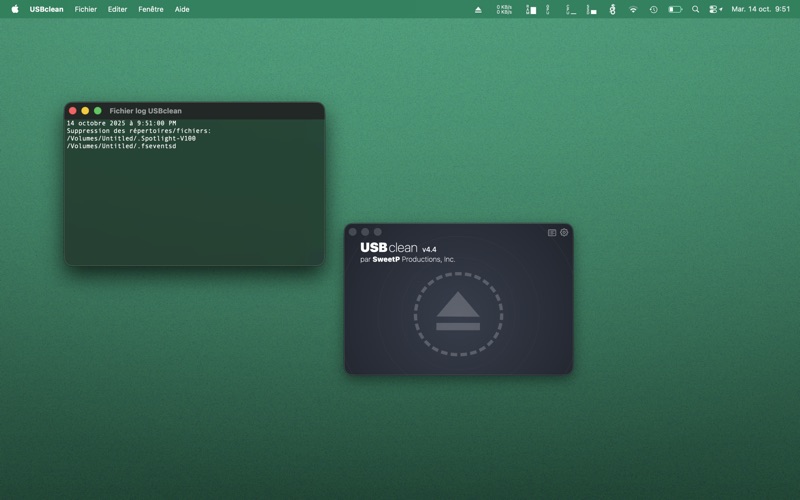Click the Fichier log USBclean window title
The width and height of the screenshot is (800, 500).
(145, 111)
